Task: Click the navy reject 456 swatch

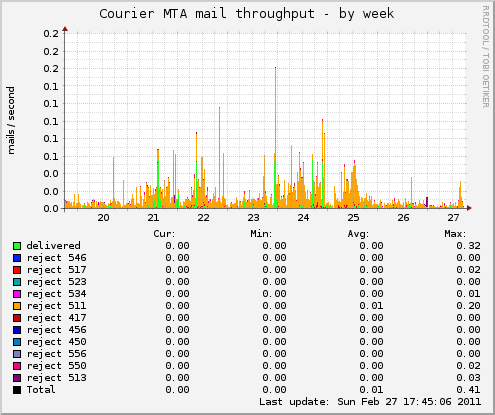Action: click(x=17, y=330)
